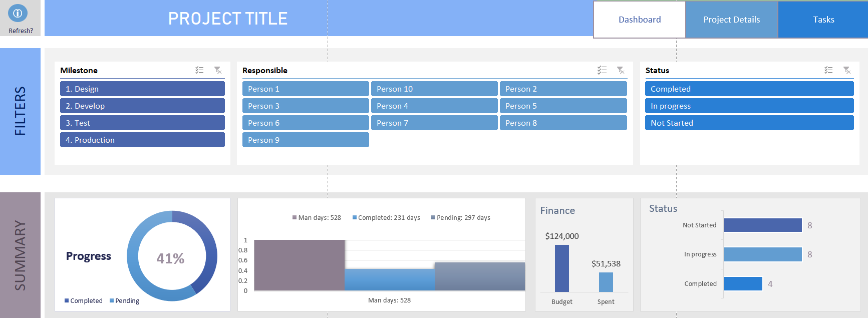Screen dimensions: 868x318
Task: Filter status by In progress
Action: (x=749, y=106)
